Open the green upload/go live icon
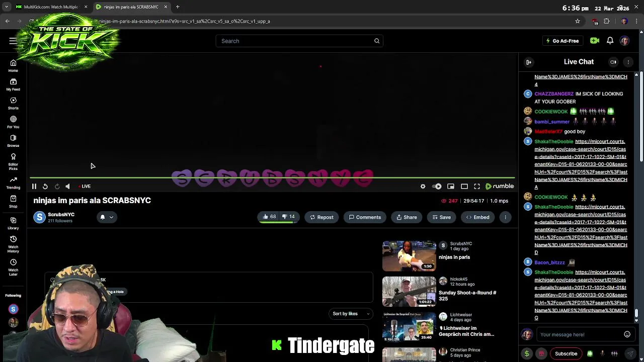The image size is (644, 362). 595,41
